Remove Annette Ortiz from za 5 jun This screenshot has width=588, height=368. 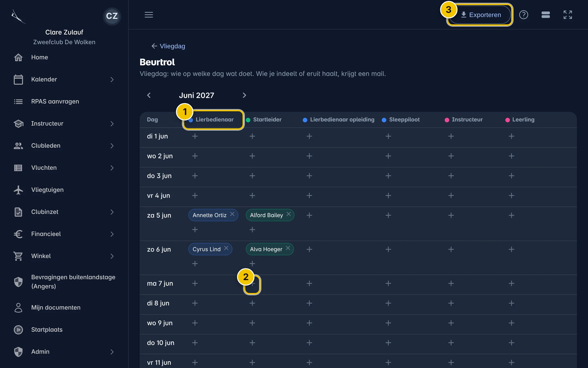232,214
